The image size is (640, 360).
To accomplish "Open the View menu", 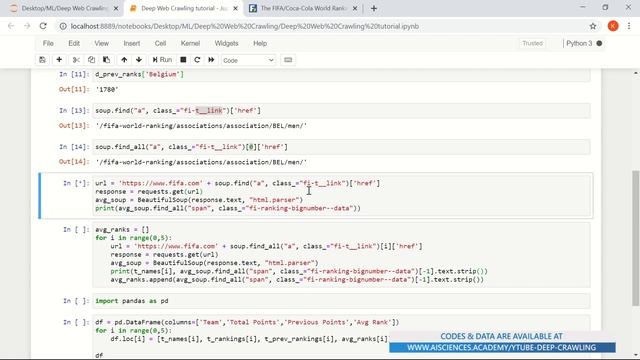I will pyautogui.click(x=102, y=43).
